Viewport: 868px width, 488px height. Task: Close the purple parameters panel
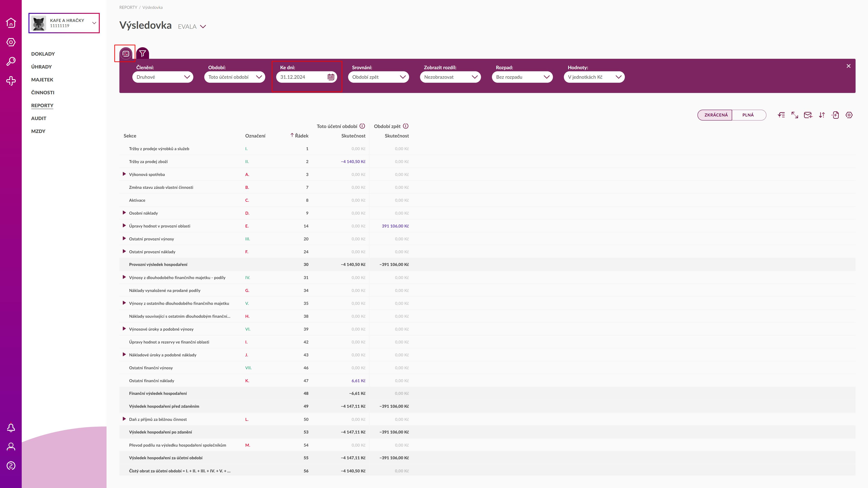coord(849,66)
